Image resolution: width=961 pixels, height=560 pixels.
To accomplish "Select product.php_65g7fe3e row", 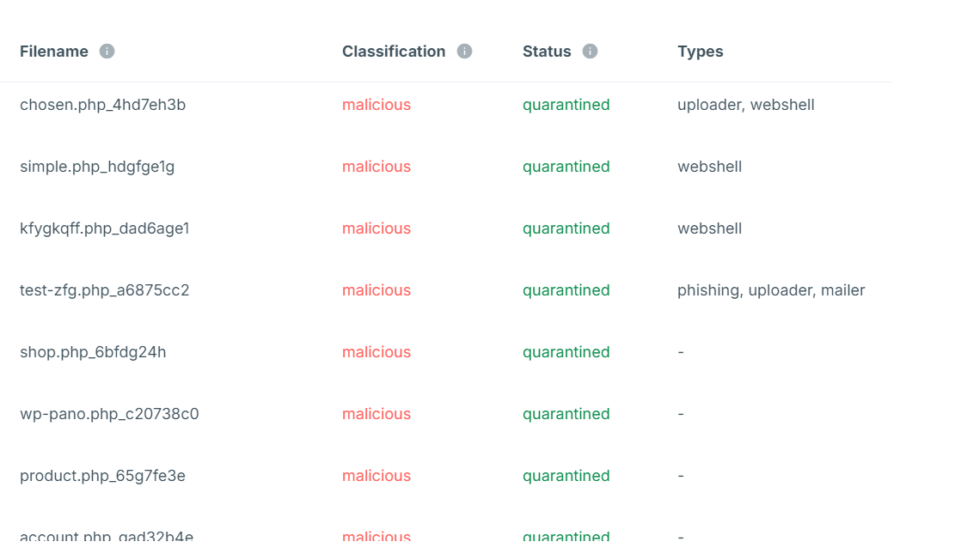I will 102,476.
